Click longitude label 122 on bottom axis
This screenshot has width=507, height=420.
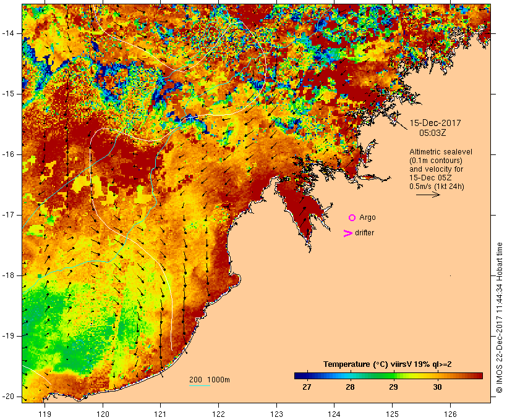[219, 414]
